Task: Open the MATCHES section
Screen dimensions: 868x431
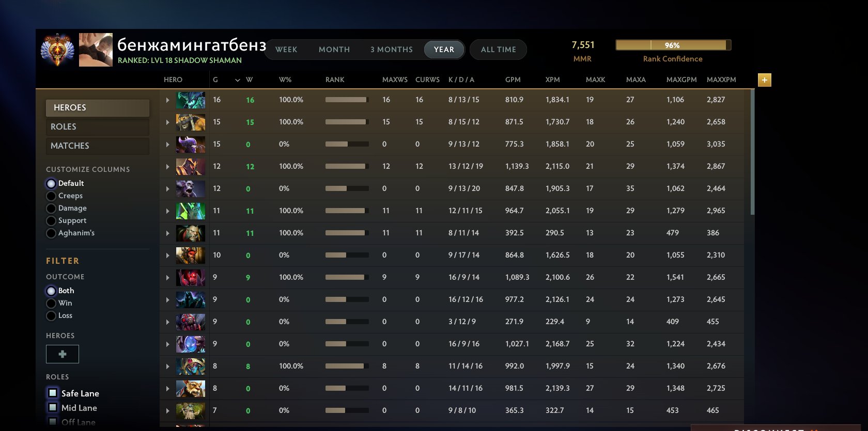Action: click(x=97, y=146)
